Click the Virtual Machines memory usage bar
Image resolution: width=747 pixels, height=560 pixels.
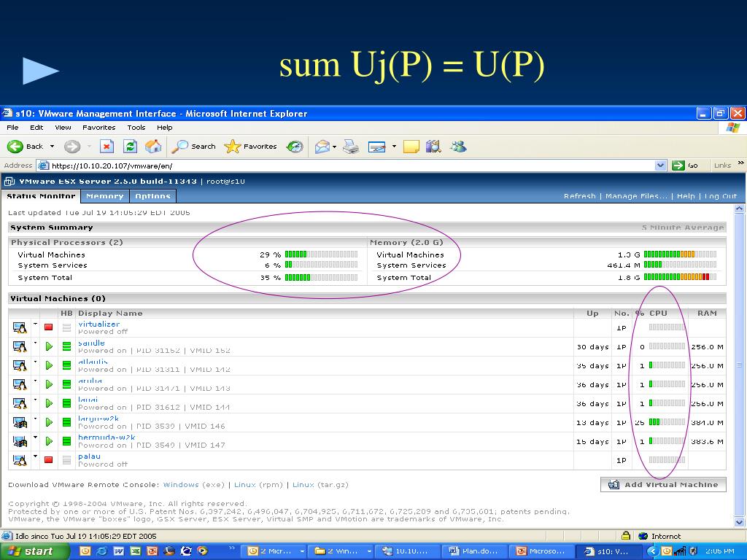(x=680, y=254)
